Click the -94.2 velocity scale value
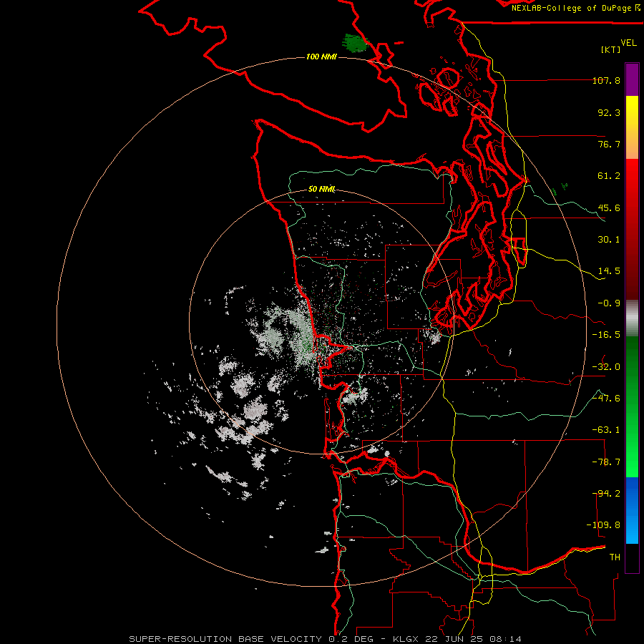 click(606, 494)
